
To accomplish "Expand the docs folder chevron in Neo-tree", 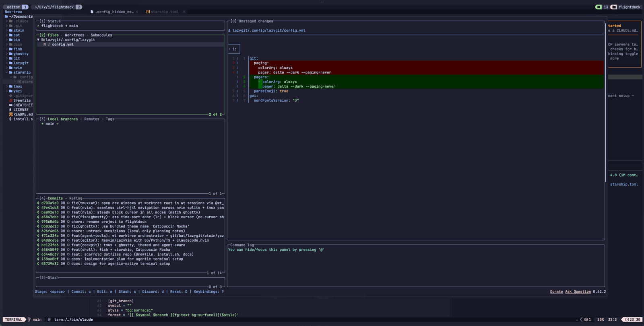I will coord(7,45).
